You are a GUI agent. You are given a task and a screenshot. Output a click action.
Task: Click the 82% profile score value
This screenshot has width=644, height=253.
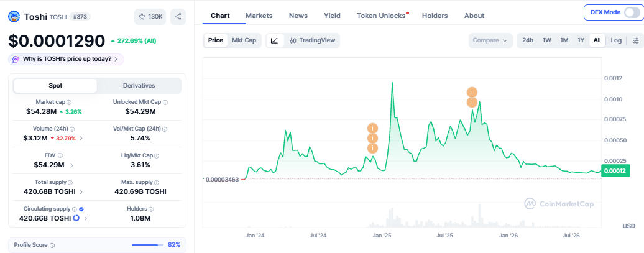coord(174,245)
